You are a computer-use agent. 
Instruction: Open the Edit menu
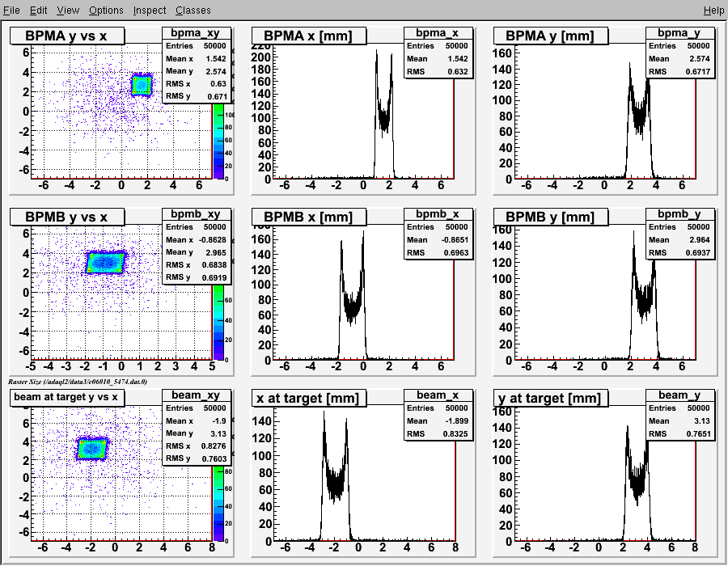click(39, 10)
